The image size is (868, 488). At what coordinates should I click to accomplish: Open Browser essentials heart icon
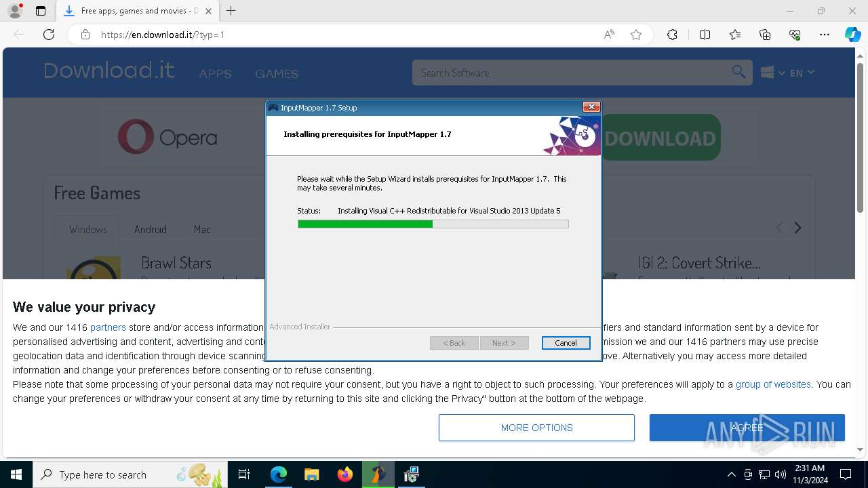click(795, 35)
